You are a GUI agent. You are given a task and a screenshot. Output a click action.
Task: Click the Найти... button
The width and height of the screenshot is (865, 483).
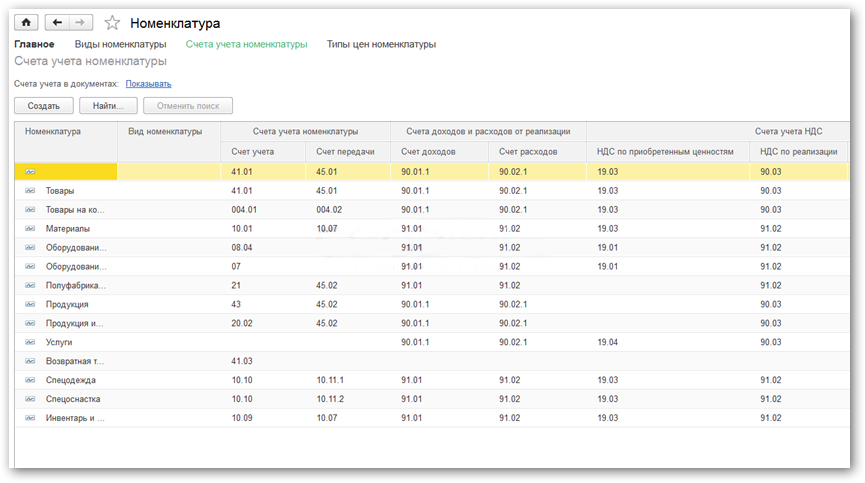click(x=108, y=106)
